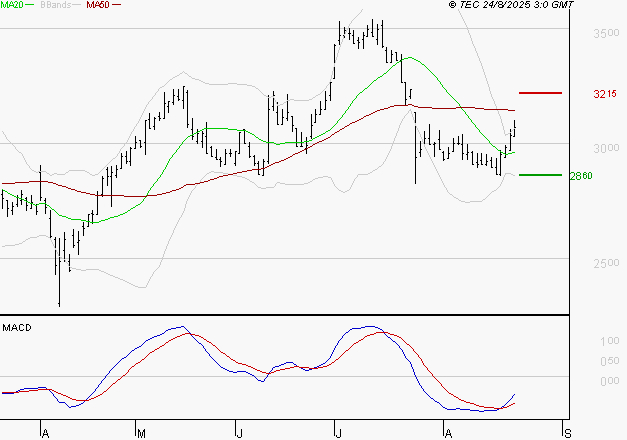Click the S month label on time axis
The height and width of the screenshot is (440, 627).
point(568,433)
